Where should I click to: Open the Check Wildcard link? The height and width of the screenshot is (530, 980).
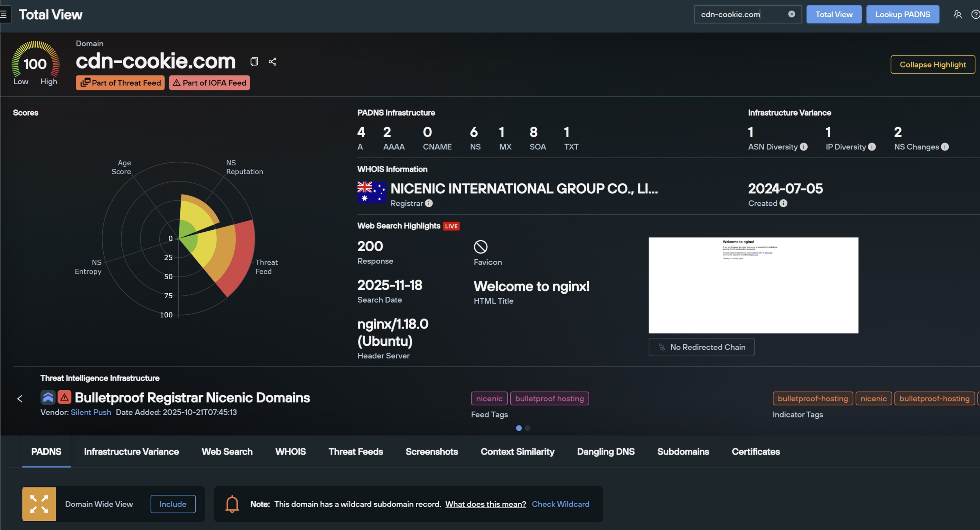pos(560,504)
